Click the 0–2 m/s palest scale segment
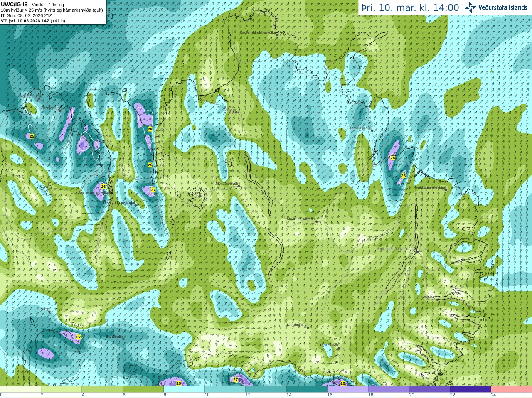Screen dimensions: 532x398 [20, 389]
